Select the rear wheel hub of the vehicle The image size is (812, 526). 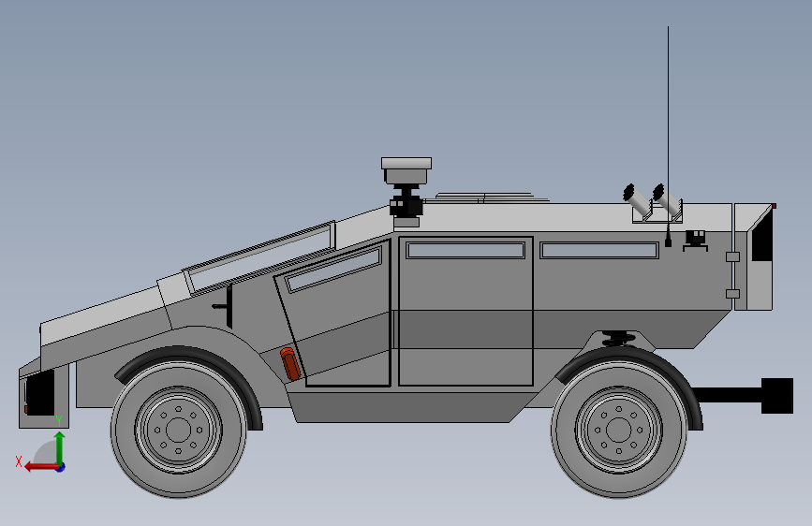pos(619,430)
